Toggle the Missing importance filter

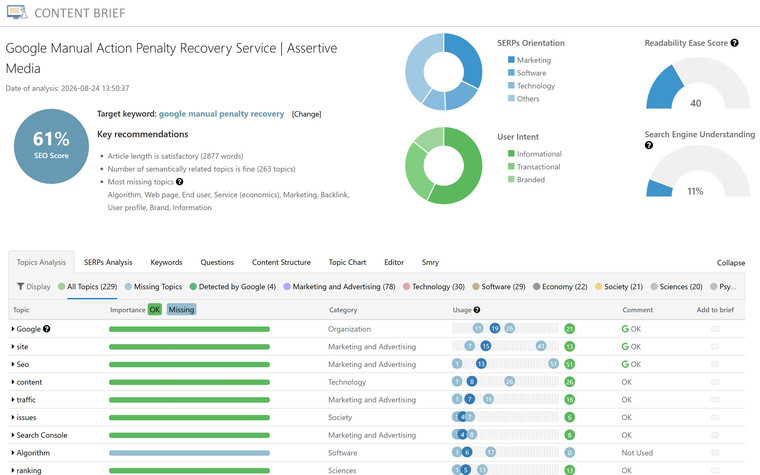coord(181,310)
